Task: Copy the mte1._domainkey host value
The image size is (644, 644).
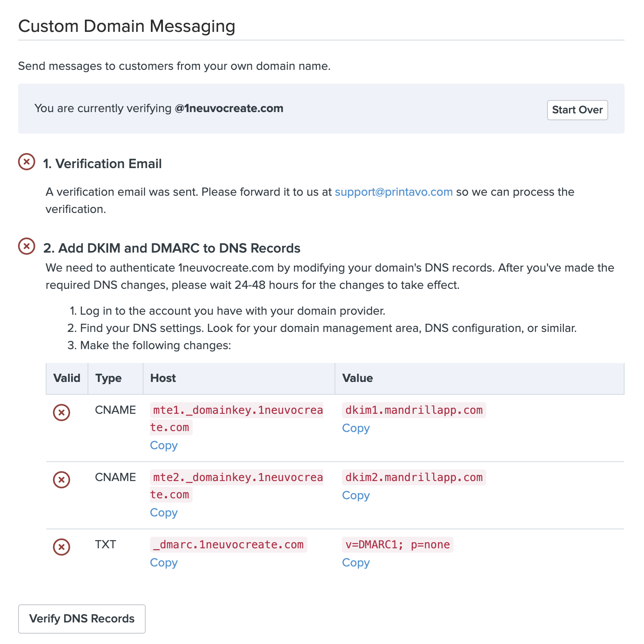Action: 164,445
